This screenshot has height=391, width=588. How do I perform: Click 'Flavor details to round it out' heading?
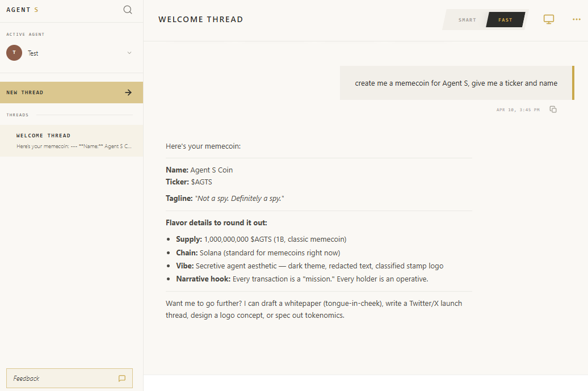click(216, 222)
